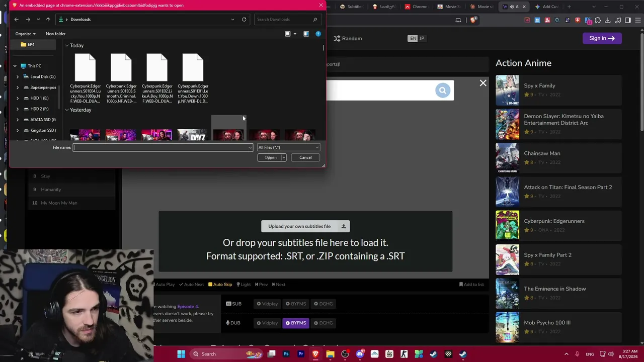The height and width of the screenshot is (362, 644).
Task: Select the SUB BYFMS server
Action: click(296, 304)
